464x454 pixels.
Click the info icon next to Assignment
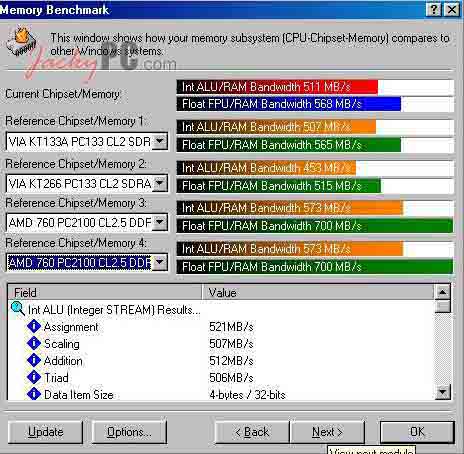[x=34, y=326]
